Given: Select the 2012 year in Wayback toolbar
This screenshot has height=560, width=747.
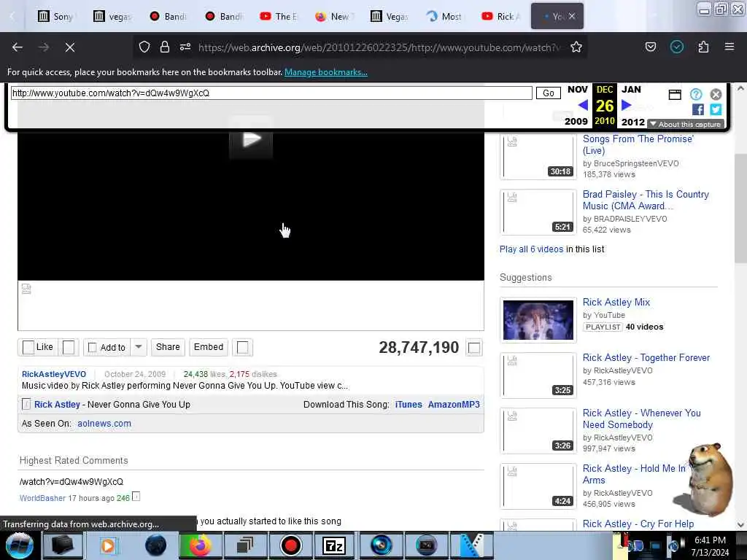Looking at the screenshot, I should coord(632,122).
